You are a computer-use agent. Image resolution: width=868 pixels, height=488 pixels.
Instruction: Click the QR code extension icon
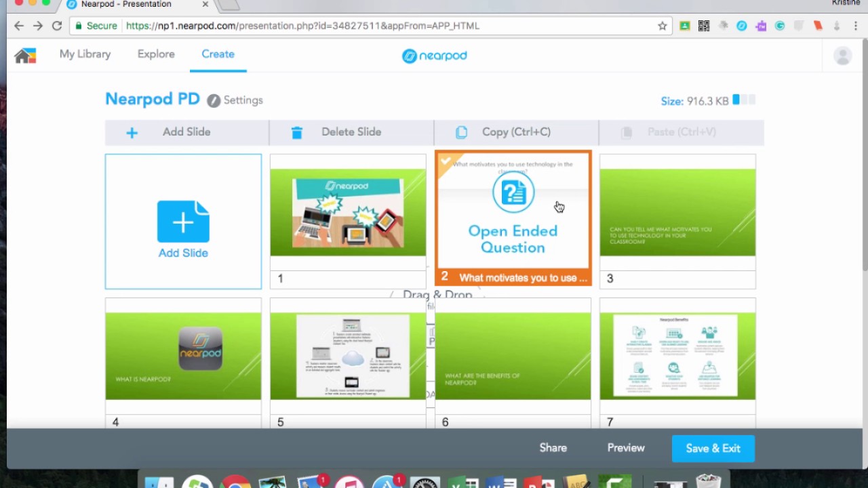[704, 26]
